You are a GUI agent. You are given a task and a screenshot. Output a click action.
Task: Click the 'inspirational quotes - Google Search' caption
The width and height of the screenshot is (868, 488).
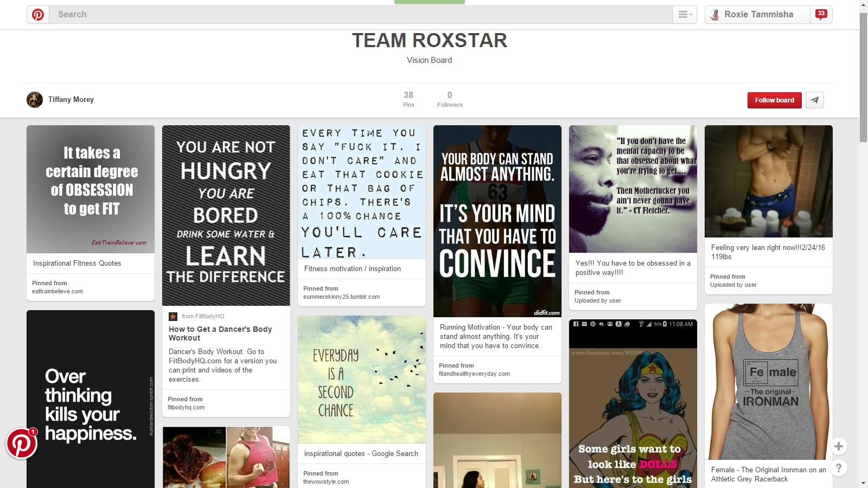(x=361, y=454)
